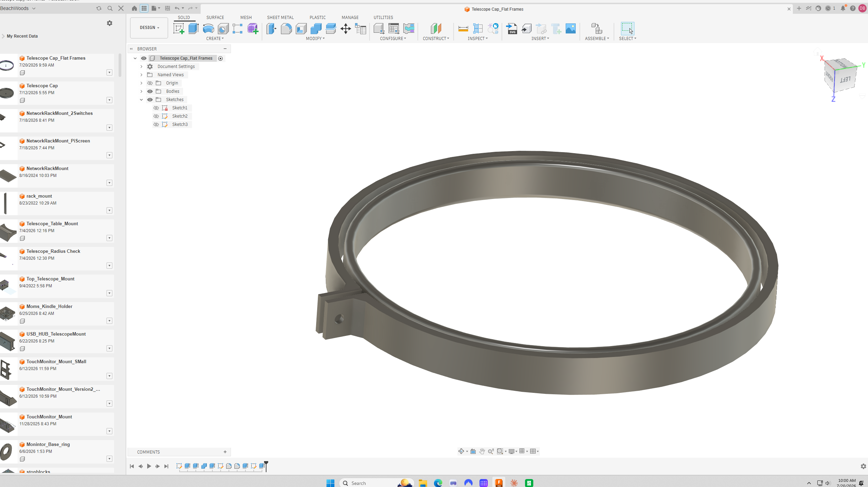Open the CREATE dropdown menu

point(215,39)
